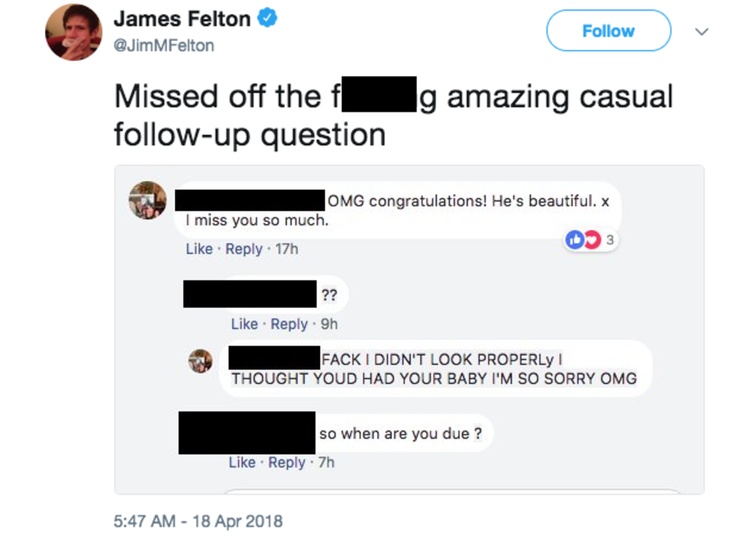Open the tweet options chevron menu
The width and height of the screenshot is (756, 545).
[x=702, y=32]
